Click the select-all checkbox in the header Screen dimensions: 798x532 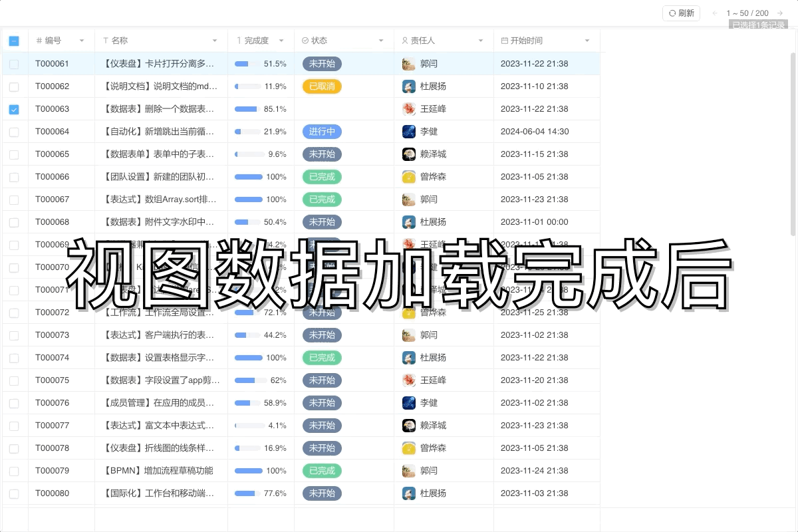[14, 41]
